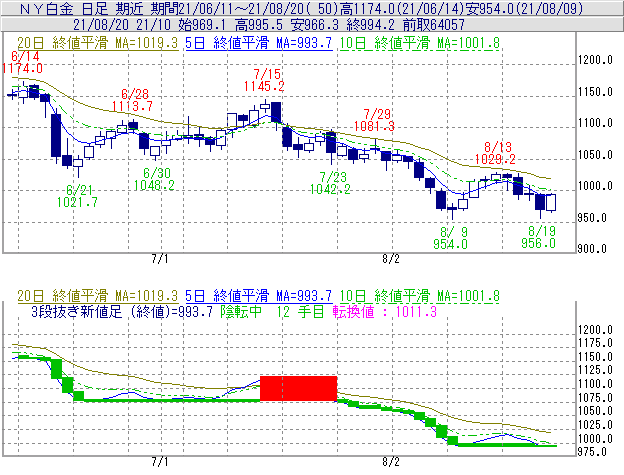Click the 1200.0 price axis label

pos(596,60)
